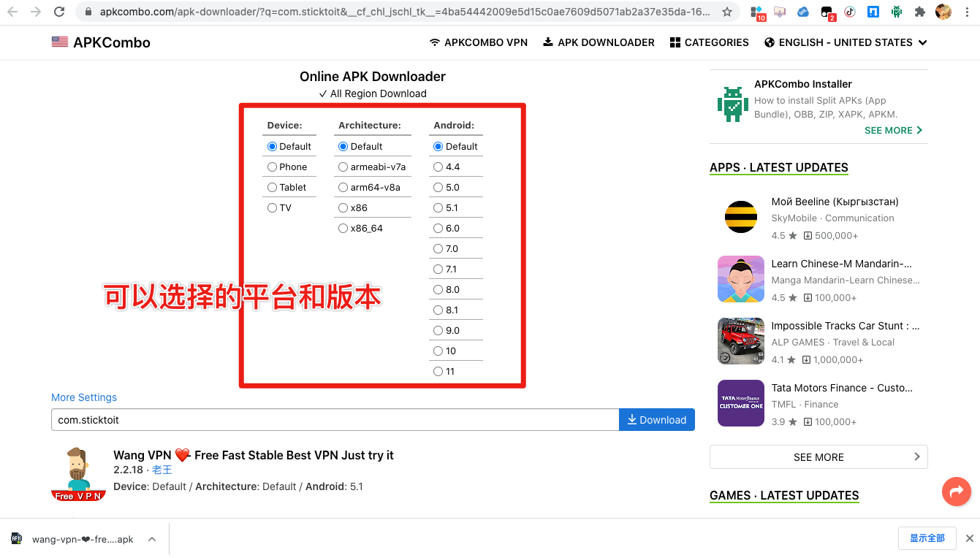Click the blue cloud extension icon
The image size is (980, 558).
point(802,12)
